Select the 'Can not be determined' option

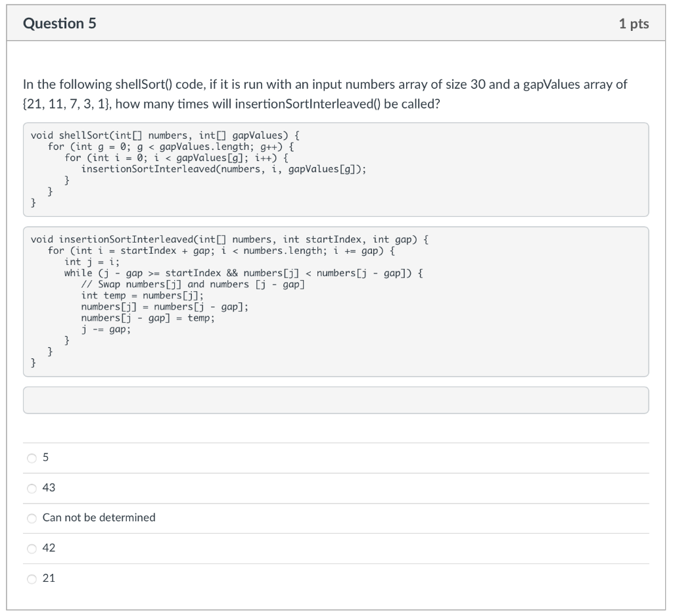32,518
